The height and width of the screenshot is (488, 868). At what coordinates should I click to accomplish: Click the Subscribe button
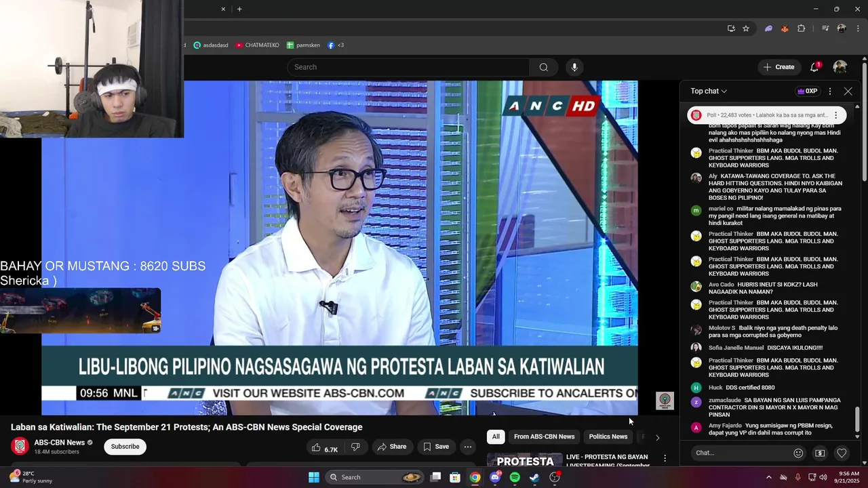coord(125,447)
